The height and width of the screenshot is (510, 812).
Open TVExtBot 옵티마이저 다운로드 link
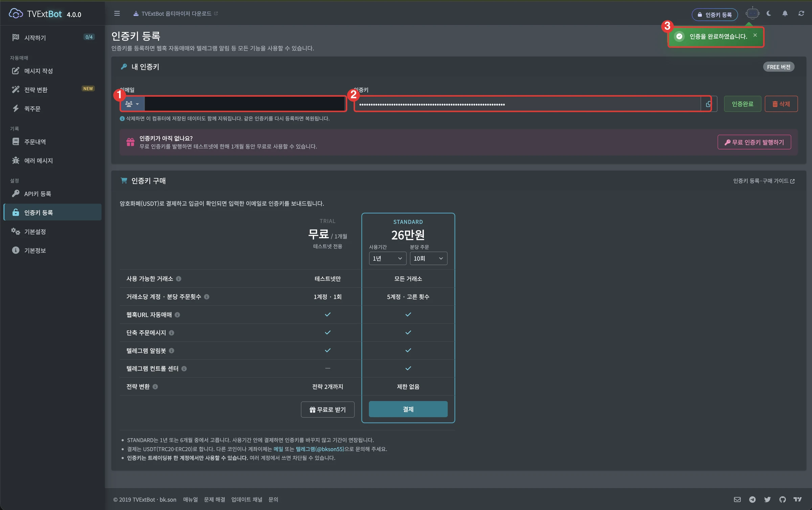click(176, 14)
